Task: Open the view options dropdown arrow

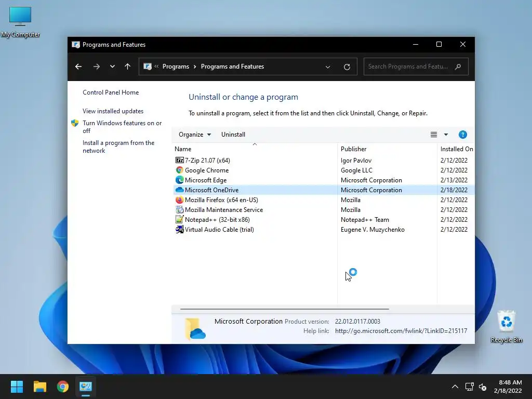Action: pyautogui.click(x=446, y=135)
